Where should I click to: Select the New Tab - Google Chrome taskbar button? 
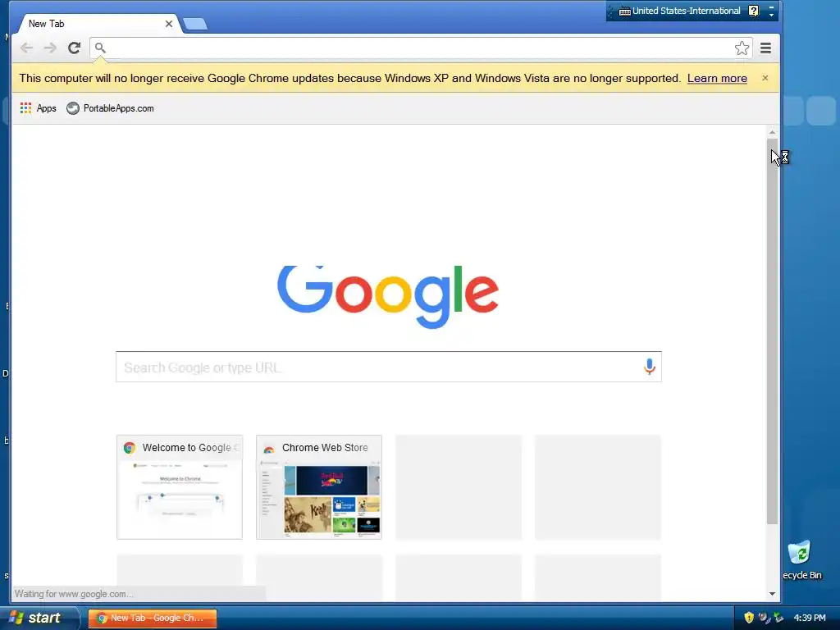tap(152, 618)
